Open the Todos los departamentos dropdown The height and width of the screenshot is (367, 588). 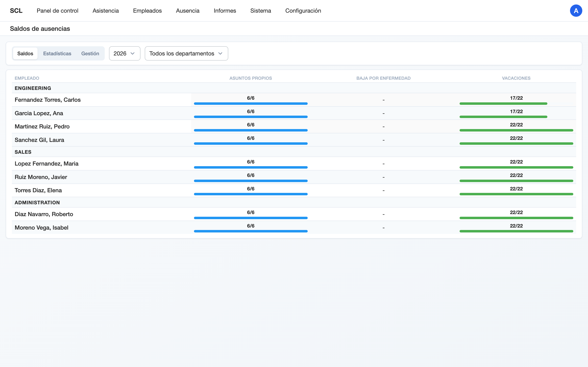pos(186,53)
